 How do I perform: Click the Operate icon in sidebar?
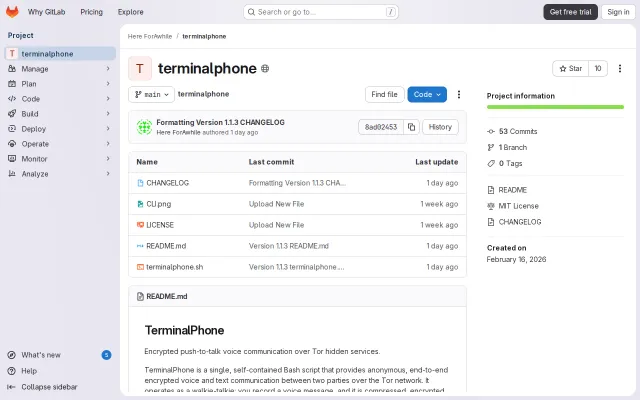(x=12, y=144)
